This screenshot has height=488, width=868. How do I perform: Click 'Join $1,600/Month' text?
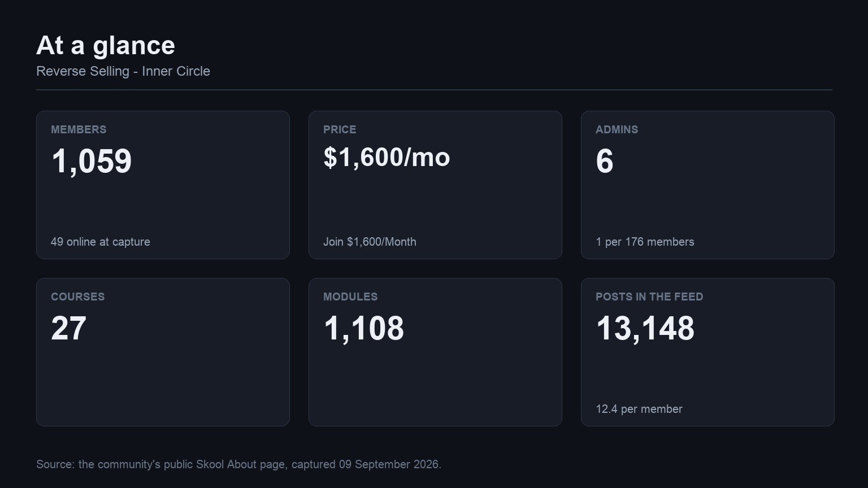[370, 242]
